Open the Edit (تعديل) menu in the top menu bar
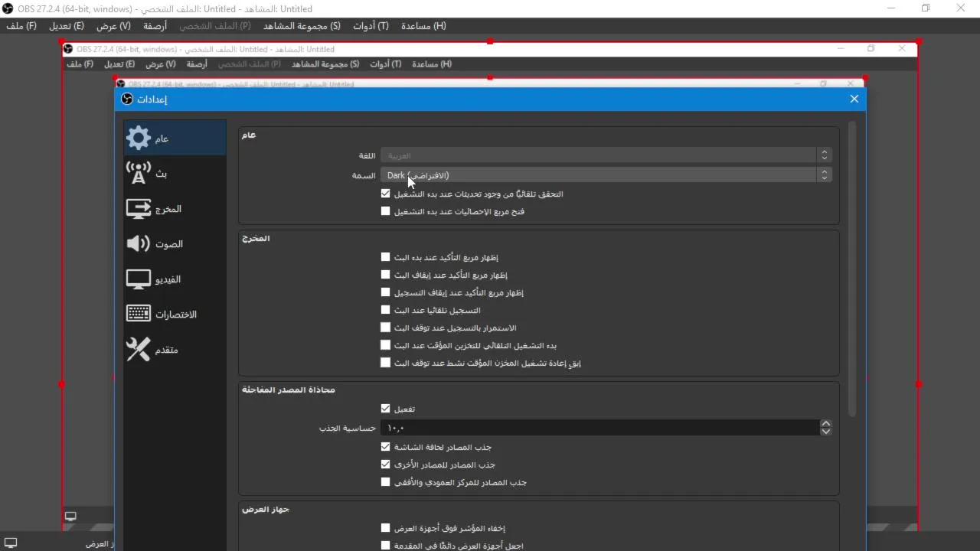 tap(67, 26)
